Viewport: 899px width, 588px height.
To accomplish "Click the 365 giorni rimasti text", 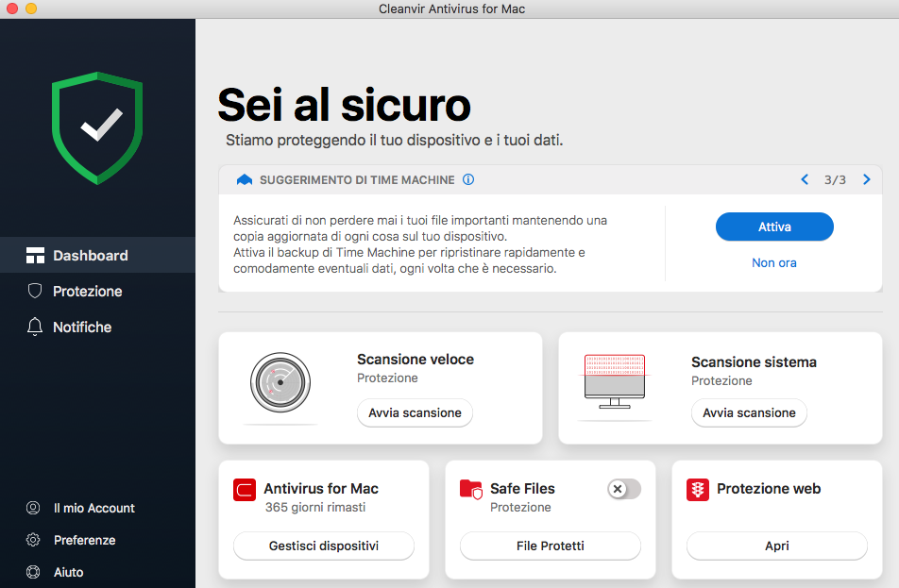I will pos(315,507).
